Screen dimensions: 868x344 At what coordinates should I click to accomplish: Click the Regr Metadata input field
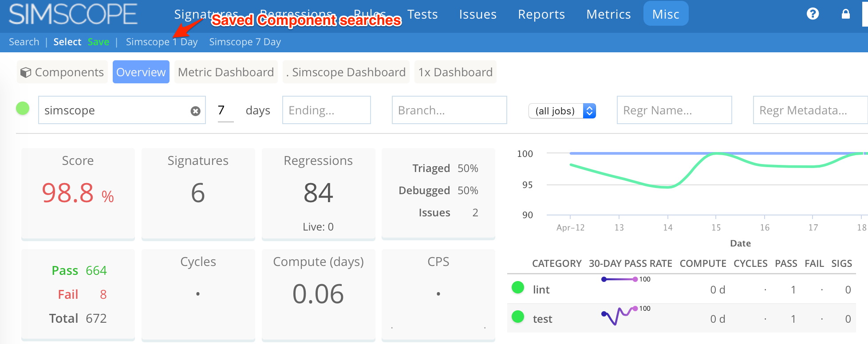click(810, 110)
